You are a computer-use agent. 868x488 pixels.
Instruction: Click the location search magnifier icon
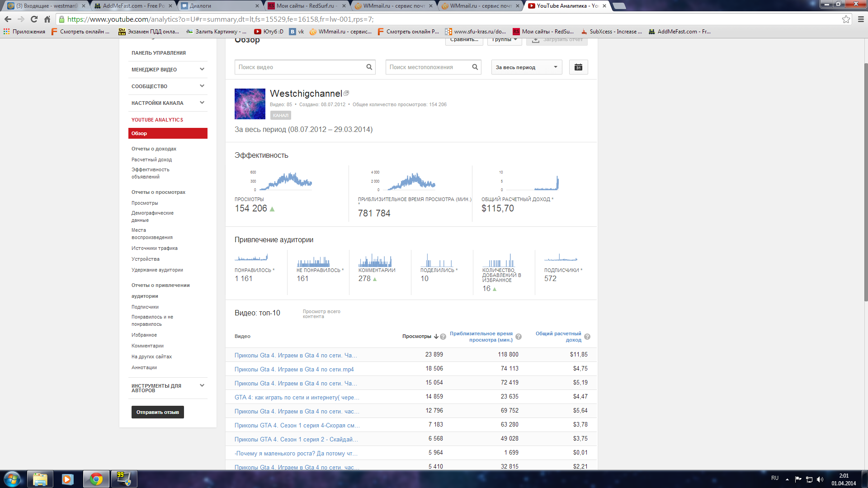coord(475,67)
